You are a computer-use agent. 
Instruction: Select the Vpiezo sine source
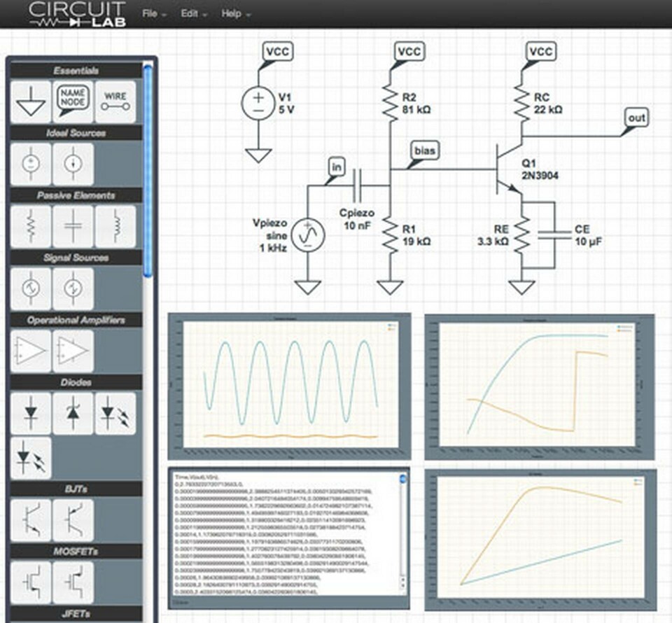coord(308,234)
